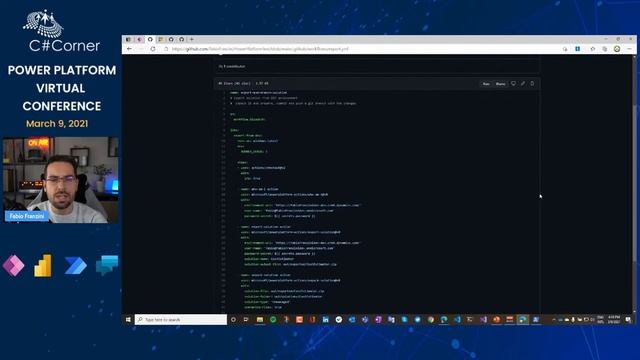Edit the file with the pencil icon

pos(523,84)
